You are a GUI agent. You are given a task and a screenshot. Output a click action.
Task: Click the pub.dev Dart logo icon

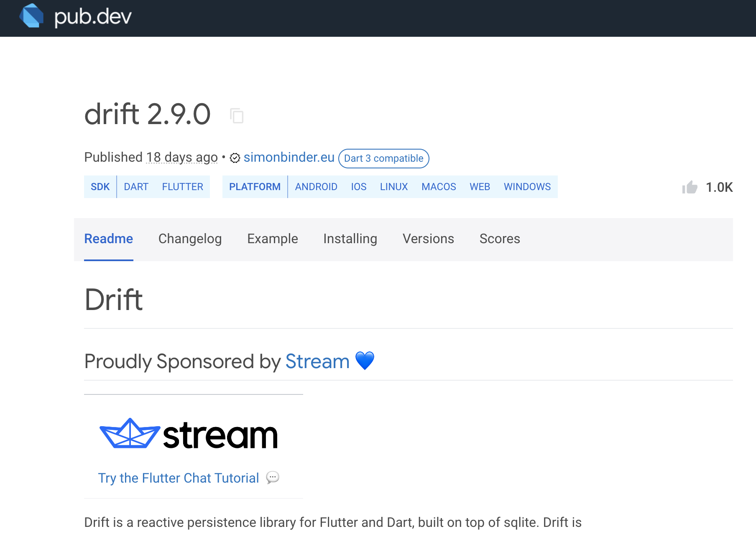[x=31, y=16]
